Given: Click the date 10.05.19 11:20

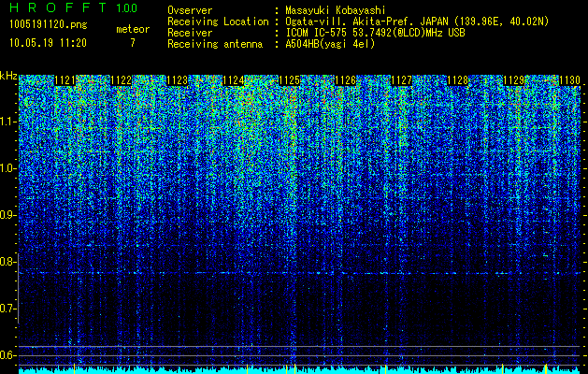Looking at the screenshot, I should [x=48, y=43].
